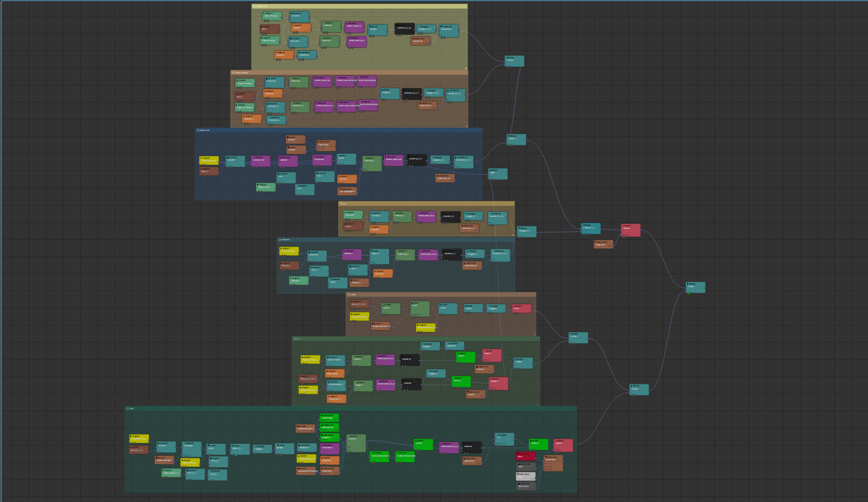
Task: Select the black node in the top olive frame
Action: click(x=404, y=28)
